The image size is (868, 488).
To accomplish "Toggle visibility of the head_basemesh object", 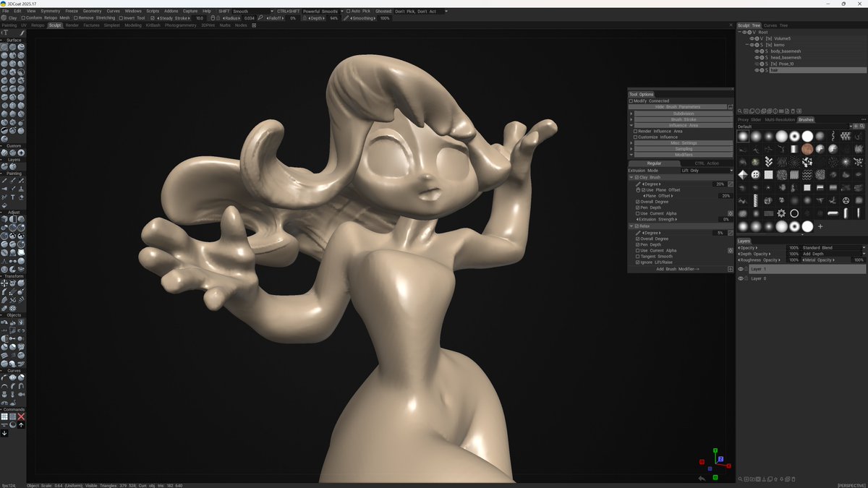I will (x=756, y=57).
